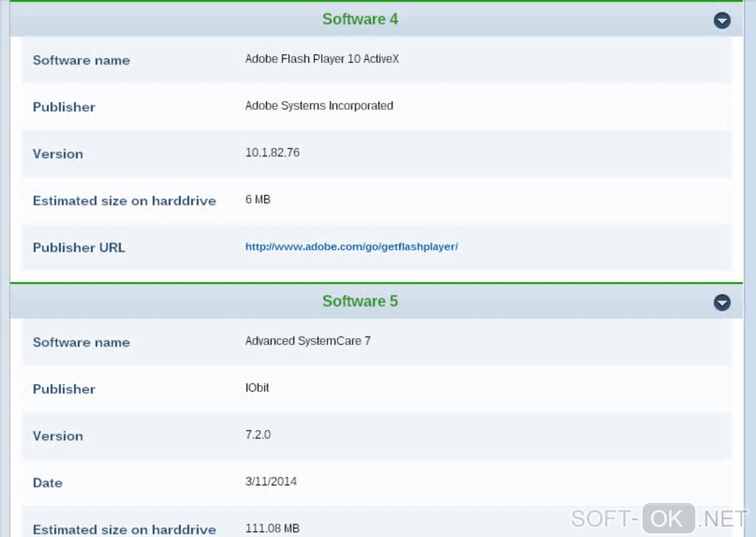This screenshot has width=756, height=537.
Task: Select the Adobe Flash Player 10 ActiveX text
Action: [x=322, y=59]
